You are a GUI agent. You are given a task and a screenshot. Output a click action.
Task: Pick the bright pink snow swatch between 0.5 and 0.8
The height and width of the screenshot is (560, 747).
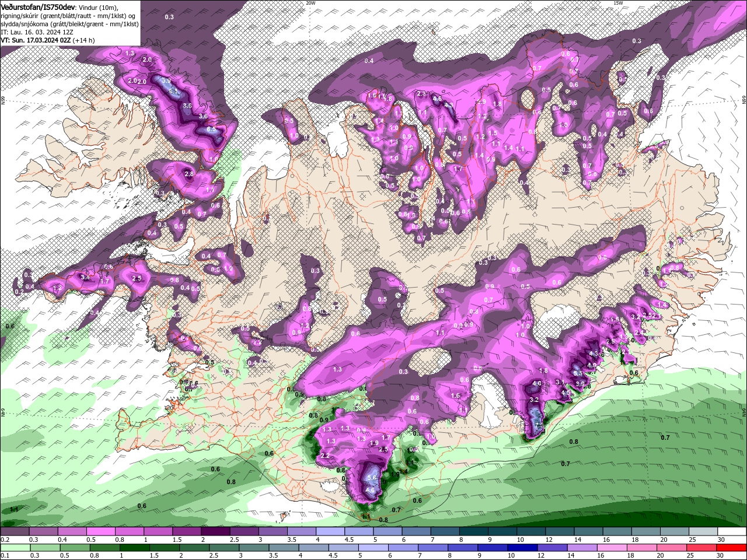(100, 531)
